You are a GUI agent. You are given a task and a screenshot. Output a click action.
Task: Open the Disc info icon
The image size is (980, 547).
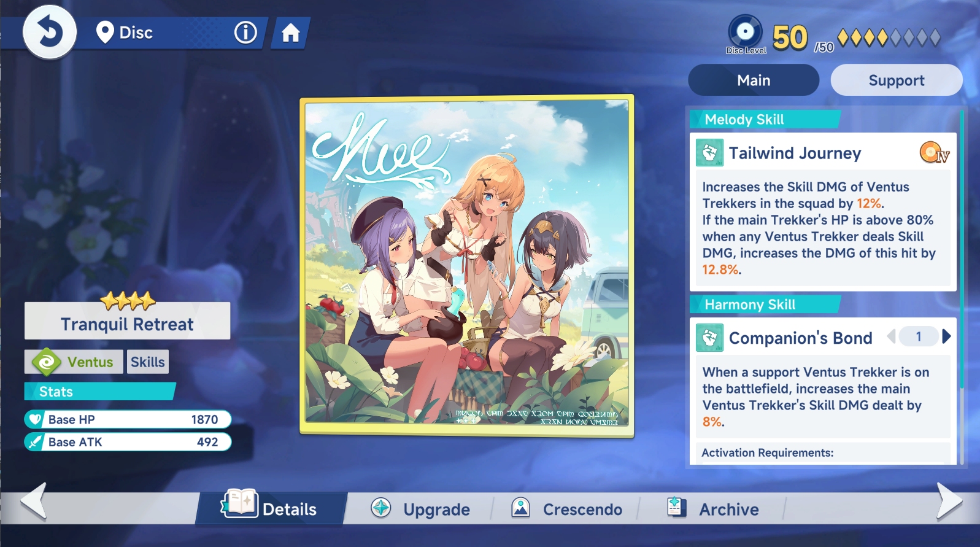(x=245, y=33)
